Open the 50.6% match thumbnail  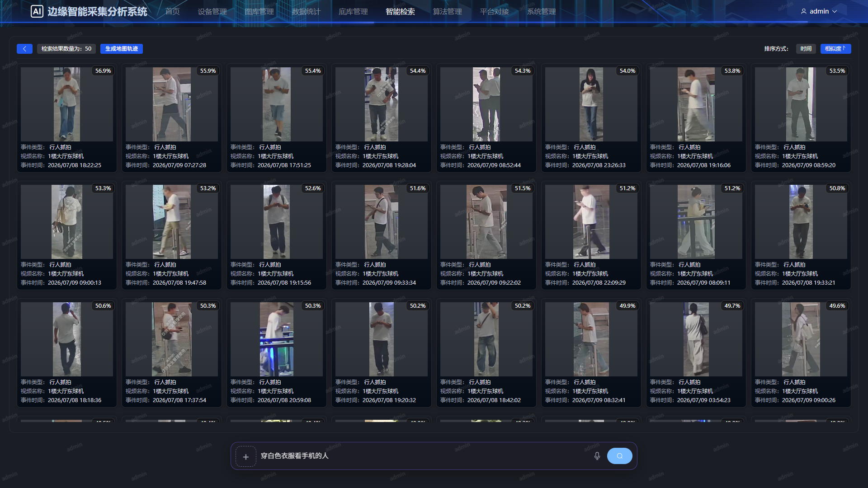point(67,339)
